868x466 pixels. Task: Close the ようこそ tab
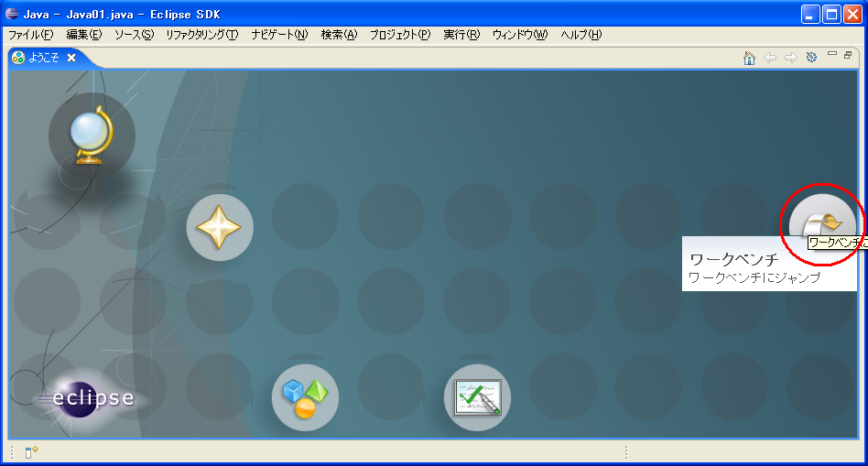(71, 58)
